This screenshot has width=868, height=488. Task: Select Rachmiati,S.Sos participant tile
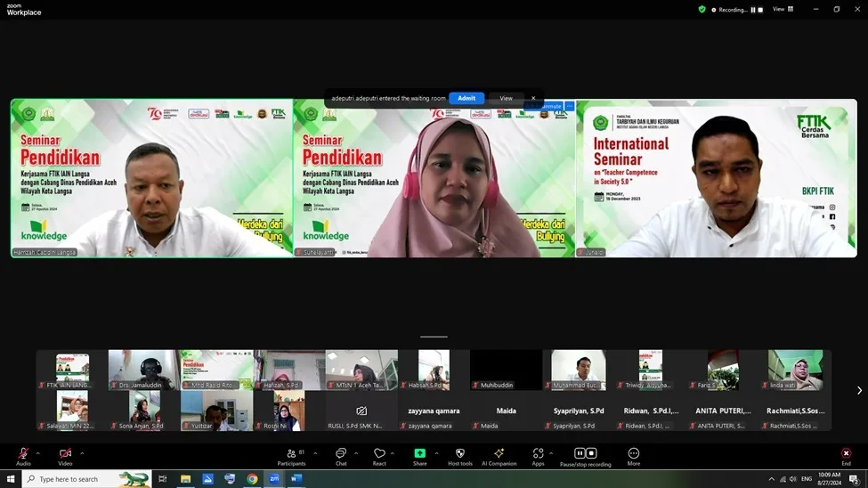click(x=796, y=411)
